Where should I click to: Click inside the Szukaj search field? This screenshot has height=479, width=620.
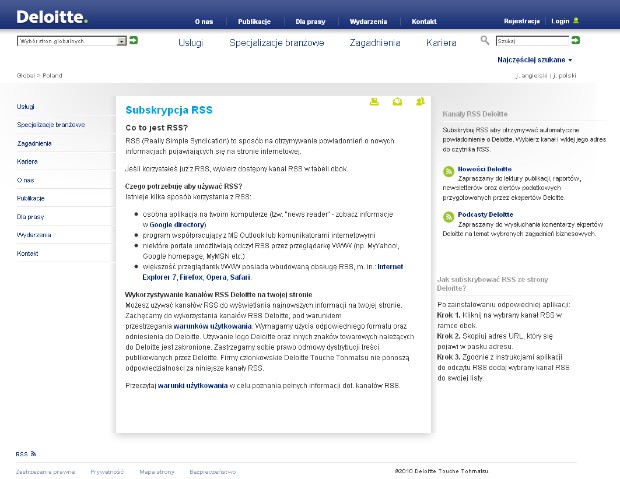(533, 41)
